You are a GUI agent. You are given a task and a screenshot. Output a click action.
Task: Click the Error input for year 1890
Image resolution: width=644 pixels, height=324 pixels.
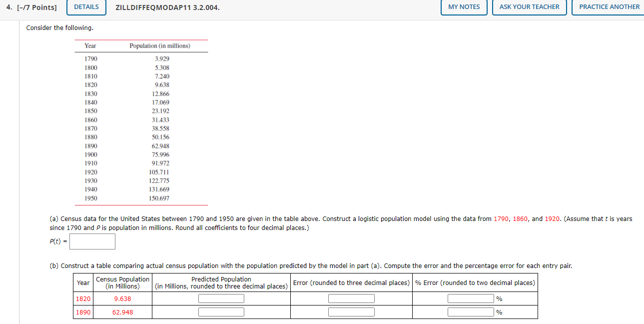click(x=351, y=311)
